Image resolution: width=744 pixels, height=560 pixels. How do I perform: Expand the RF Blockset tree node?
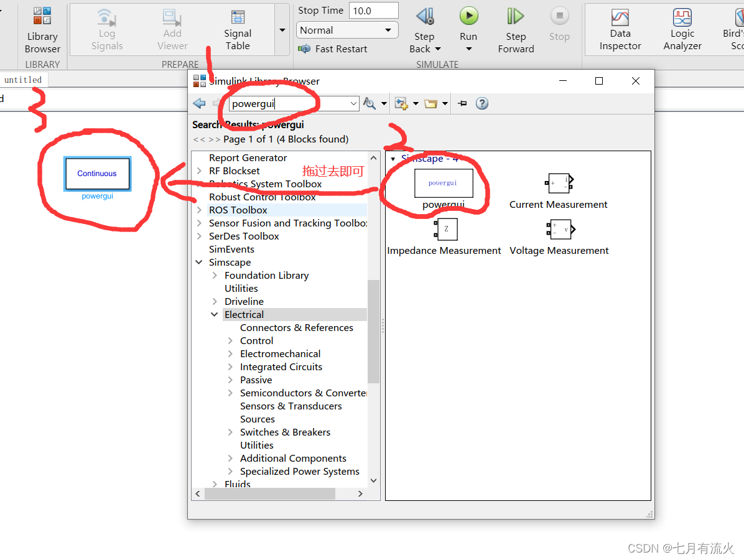pyautogui.click(x=199, y=171)
